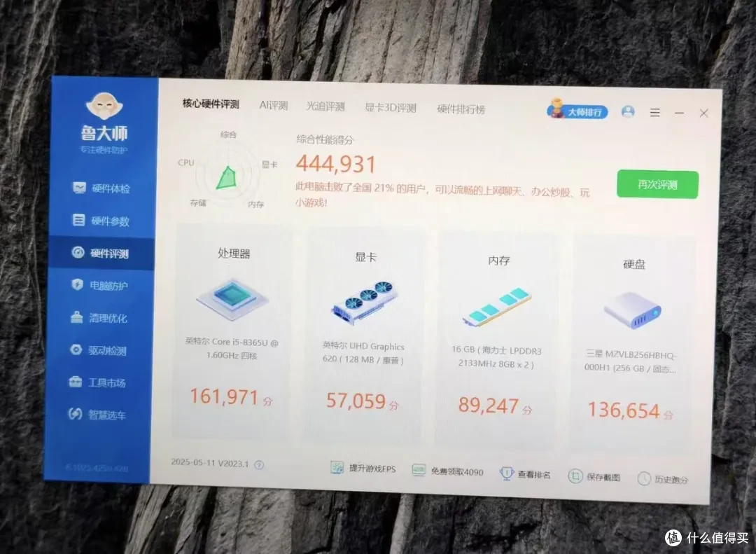Click the memory stick illustration
Viewport: 756px width, 554px height.
[497, 307]
